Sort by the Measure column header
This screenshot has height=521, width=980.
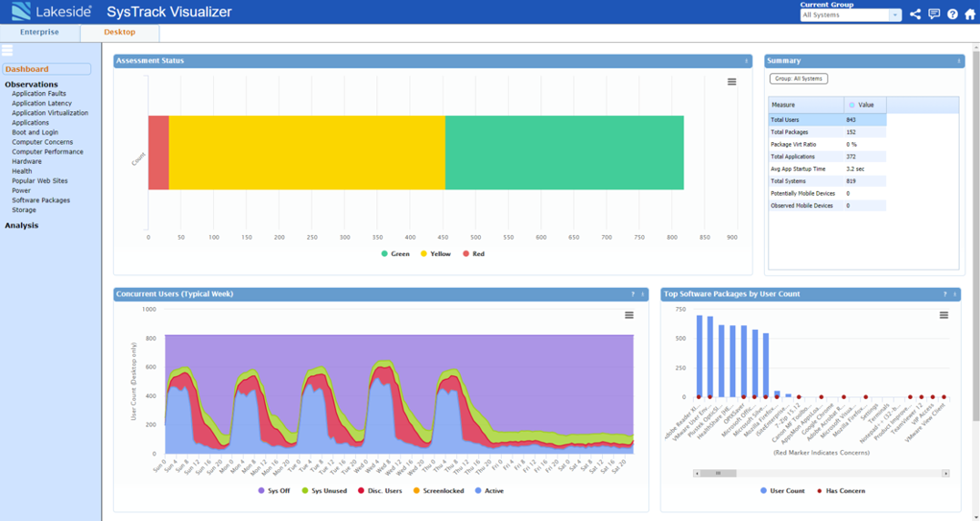click(806, 105)
